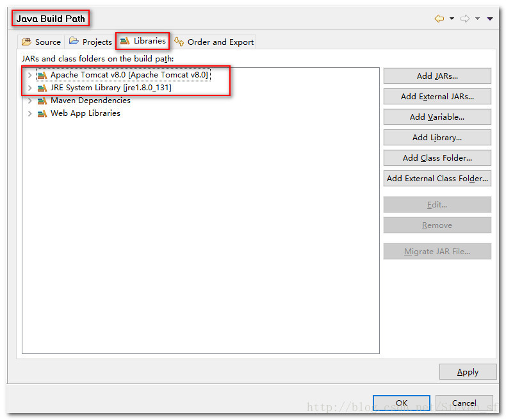This screenshot has width=506, height=420.
Task: Click the Add External Class Folder... button
Action: point(437,179)
